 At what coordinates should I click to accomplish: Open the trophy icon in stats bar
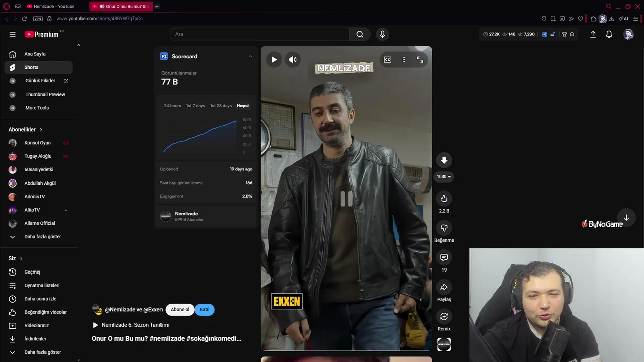[x=565, y=34]
